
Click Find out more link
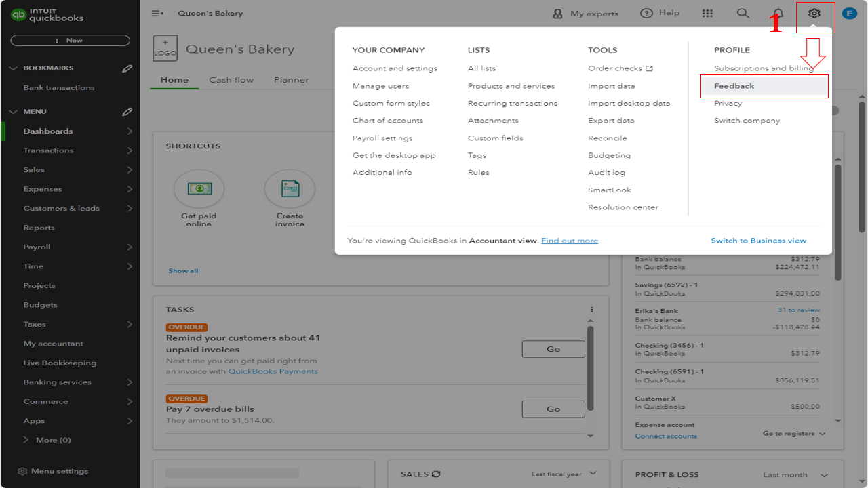click(x=570, y=241)
